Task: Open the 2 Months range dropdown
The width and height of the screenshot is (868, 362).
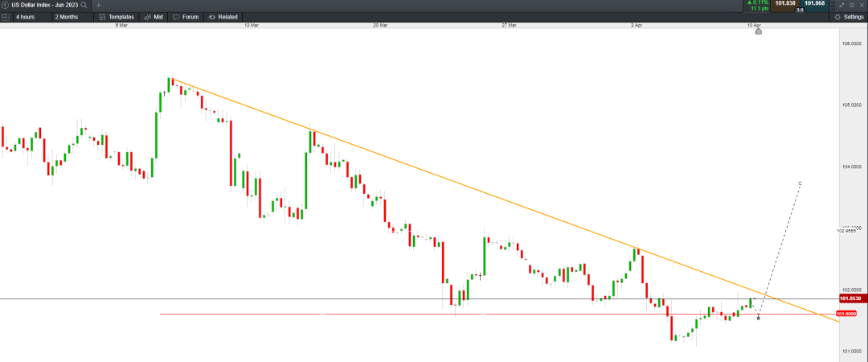Action: [72, 17]
